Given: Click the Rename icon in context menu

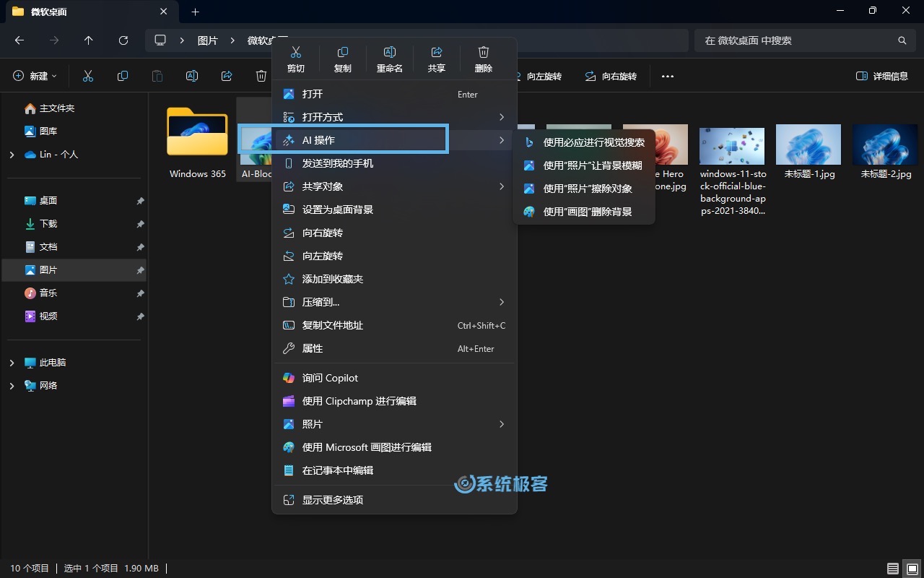Looking at the screenshot, I should point(389,58).
